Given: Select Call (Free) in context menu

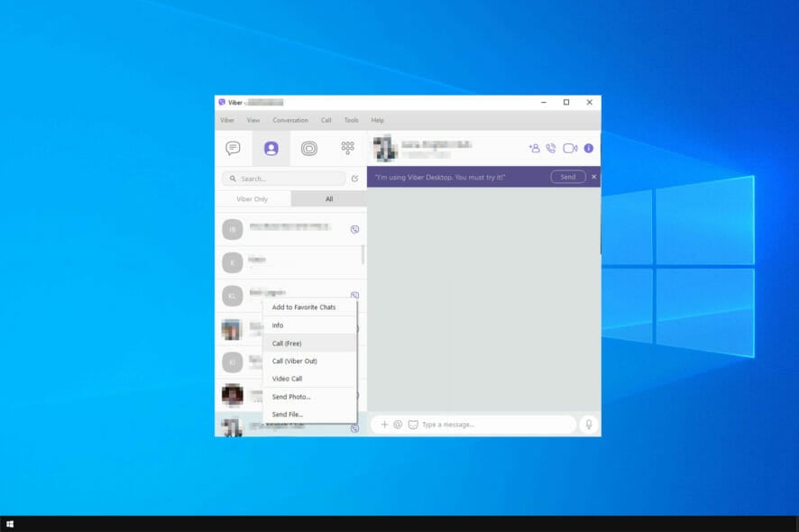Looking at the screenshot, I should [x=310, y=344].
